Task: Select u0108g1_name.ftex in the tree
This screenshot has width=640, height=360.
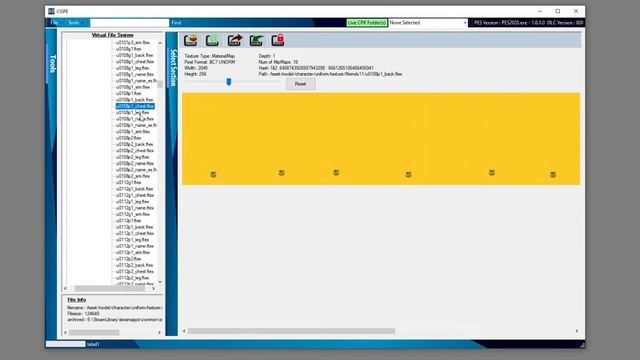Action: pyautogui.click(x=135, y=74)
